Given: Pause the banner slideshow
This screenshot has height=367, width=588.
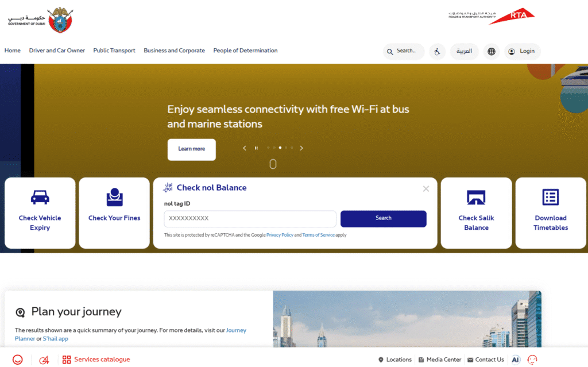Looking at the screenshot, I should pyautogui.click(x=256, y=148).
